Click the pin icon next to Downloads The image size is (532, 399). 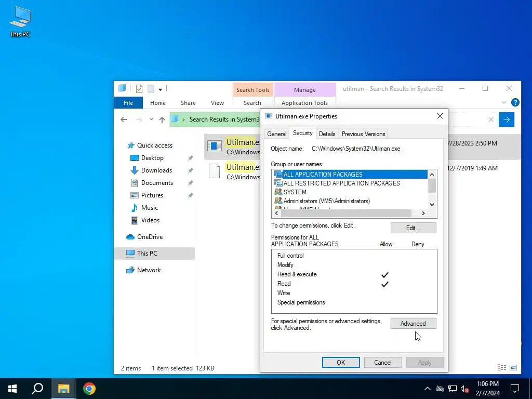pos(190,170)
